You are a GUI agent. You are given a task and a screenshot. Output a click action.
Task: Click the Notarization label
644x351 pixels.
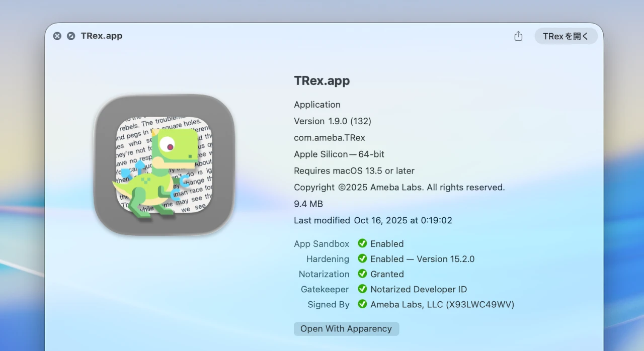pos(324,274)
